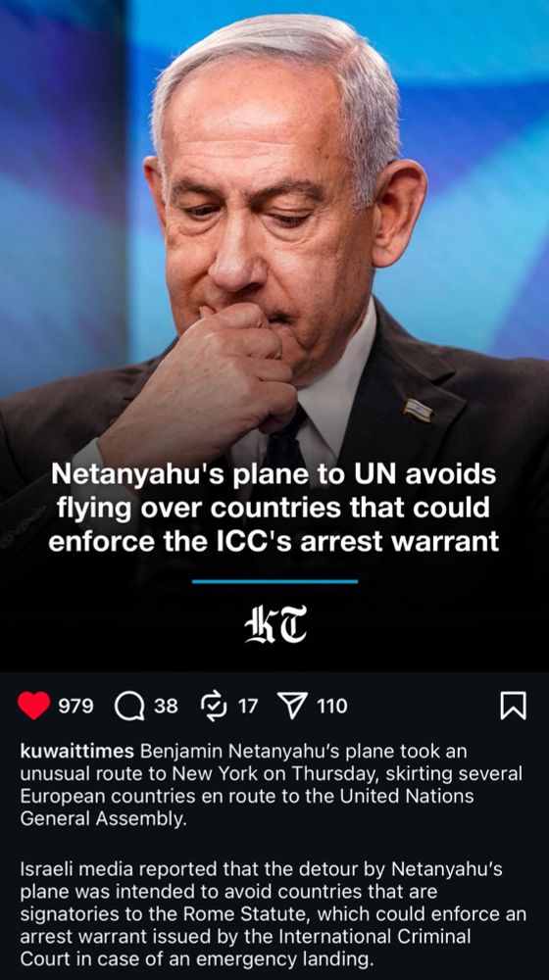Save post using the bookmark icon
The image size is (549, 980).
pos(514,707)
